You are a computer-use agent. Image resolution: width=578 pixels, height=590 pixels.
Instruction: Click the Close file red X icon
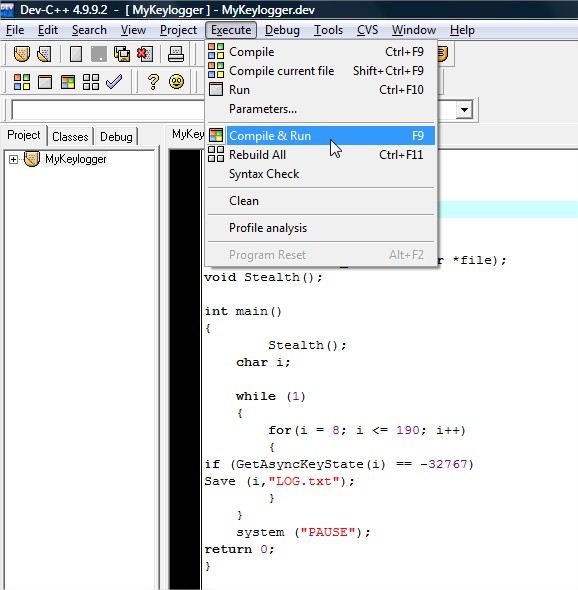(145, 54)
